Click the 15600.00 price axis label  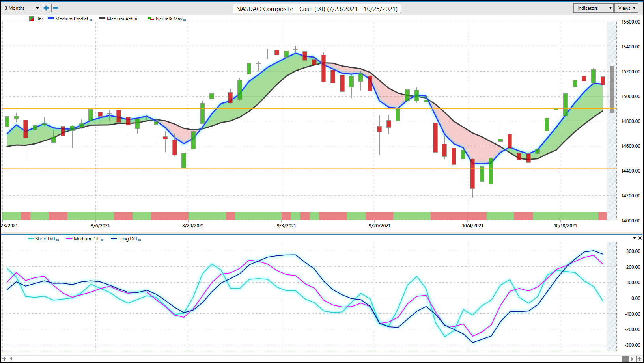click(631, 22)
